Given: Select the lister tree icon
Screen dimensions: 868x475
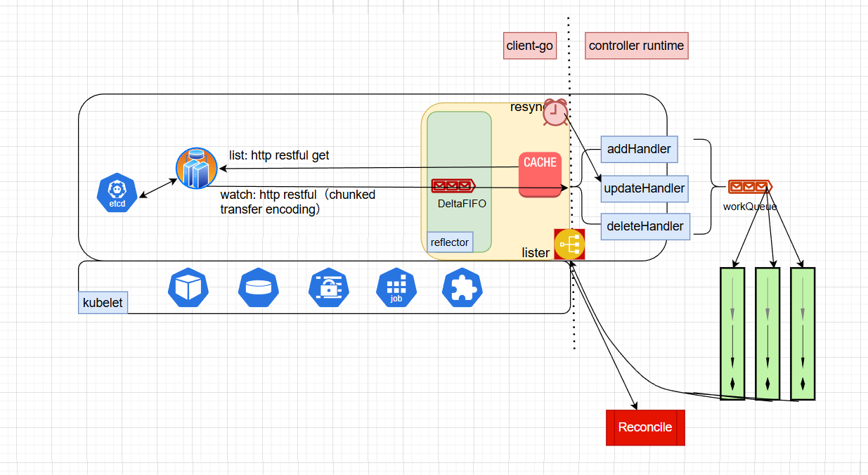Looking at the screenshot, I should point(569,245).
